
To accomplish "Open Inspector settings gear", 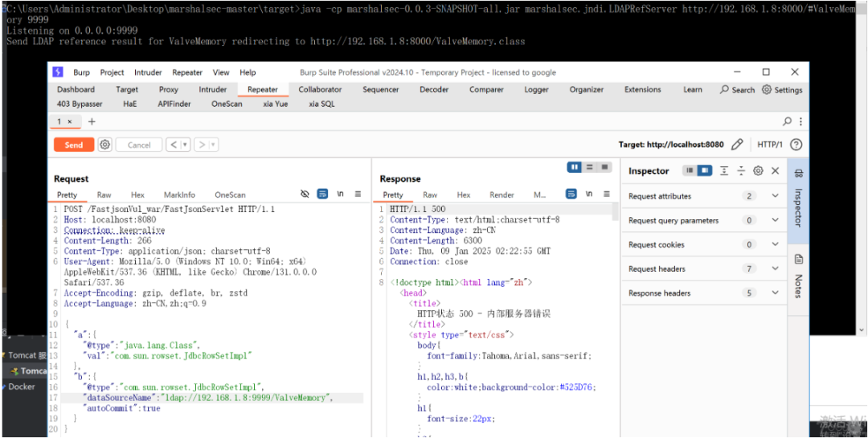I will pyautogui.click(x=759, y=170).
